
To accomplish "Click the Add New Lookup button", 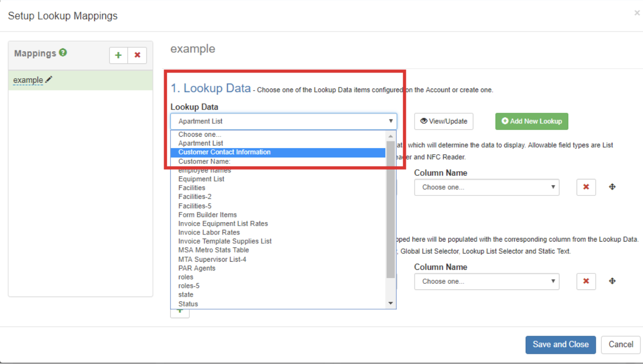I will coord(531,121).
